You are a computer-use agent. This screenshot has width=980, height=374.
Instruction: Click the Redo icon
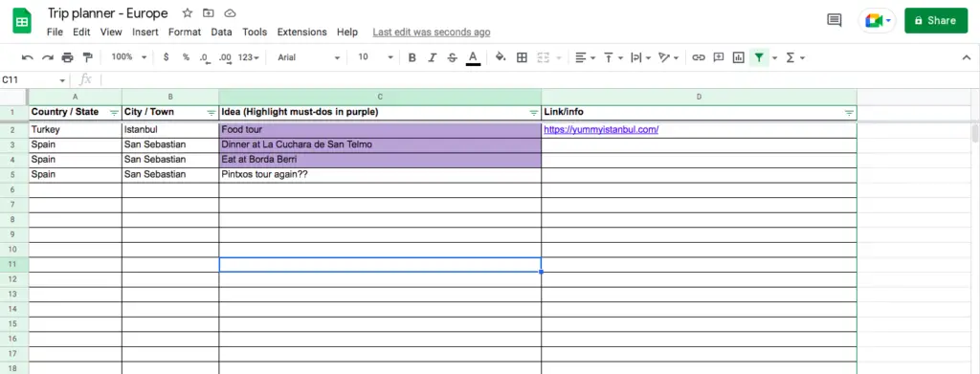coord(48,57)
